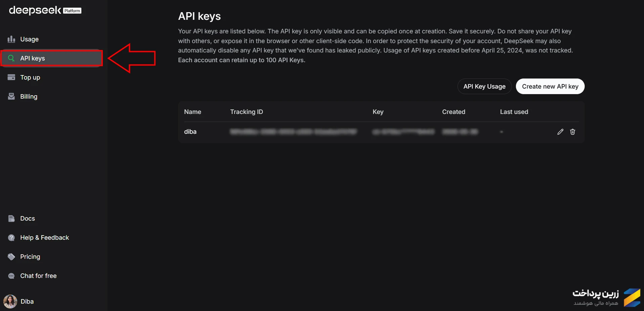Click the Help & Feedback question icon
Viewport: 644px width, 311px height.
11,237
